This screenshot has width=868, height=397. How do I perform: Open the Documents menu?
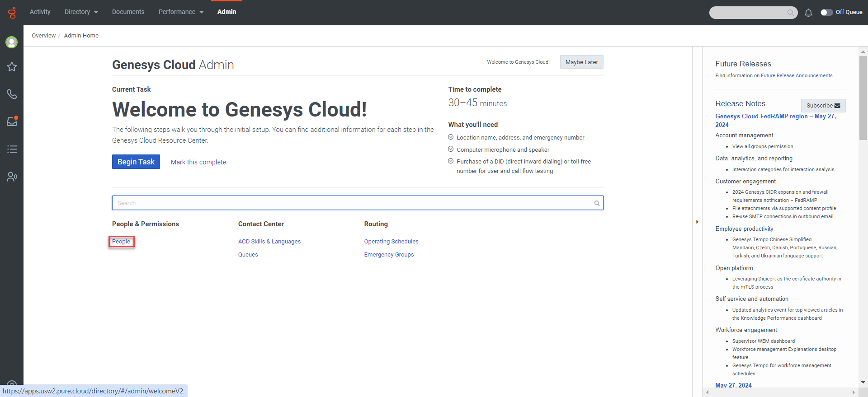[x=128, y=12]
